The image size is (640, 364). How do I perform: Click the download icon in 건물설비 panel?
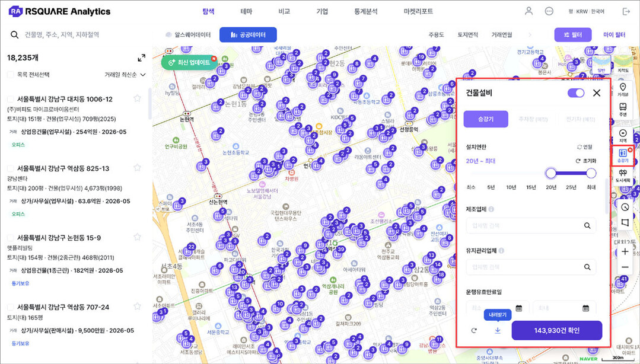click(x=498, y=331)
